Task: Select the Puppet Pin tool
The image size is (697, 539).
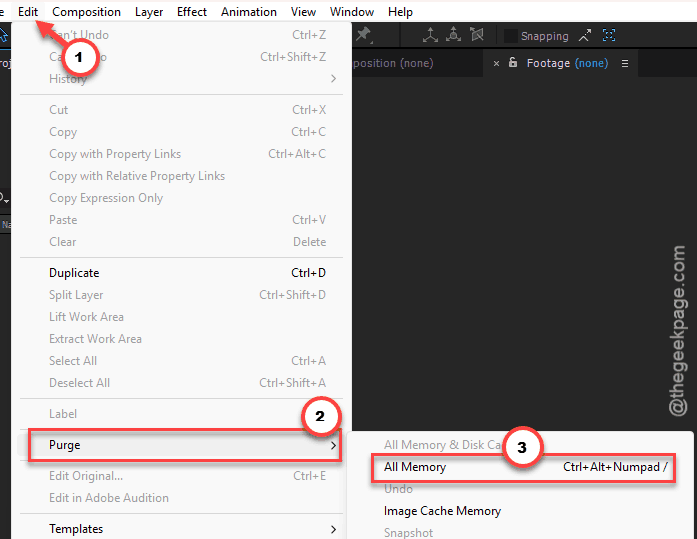Action: 364,34
